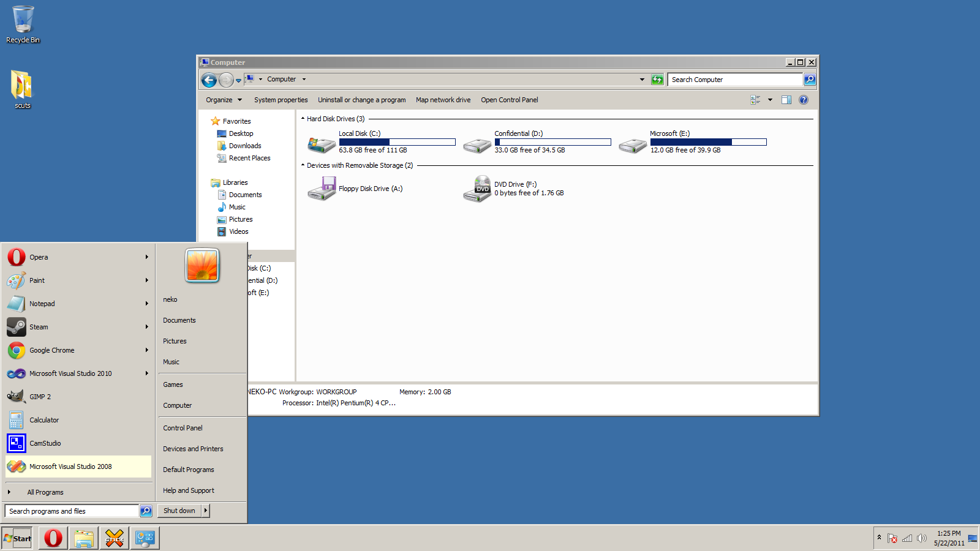Launch CamStudio from the Start menu

coord(78,443)
